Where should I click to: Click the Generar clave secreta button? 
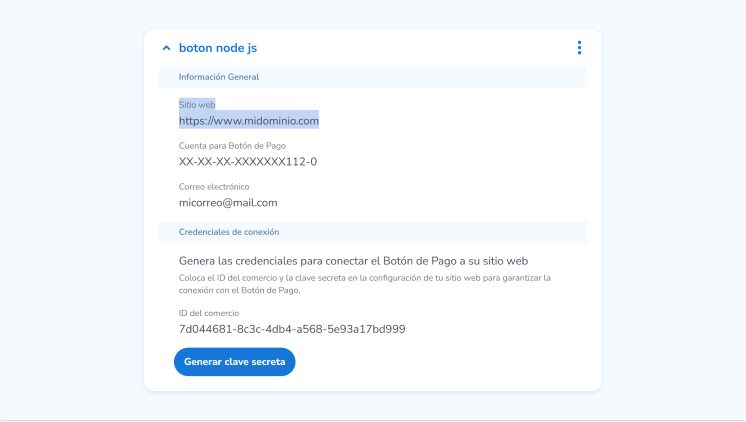click(x=235, y=362)
